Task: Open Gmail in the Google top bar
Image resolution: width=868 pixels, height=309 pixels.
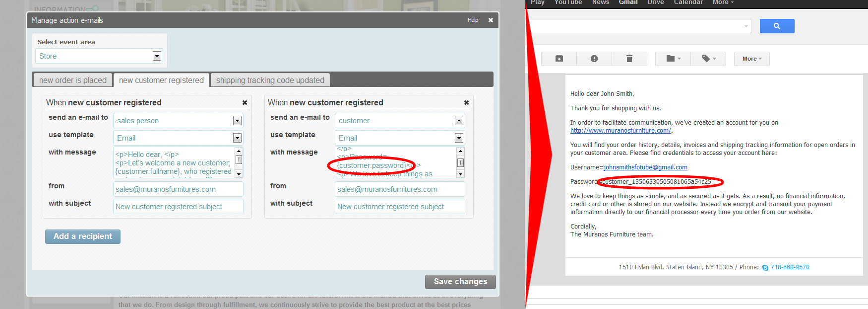Action: pos(628,2)
